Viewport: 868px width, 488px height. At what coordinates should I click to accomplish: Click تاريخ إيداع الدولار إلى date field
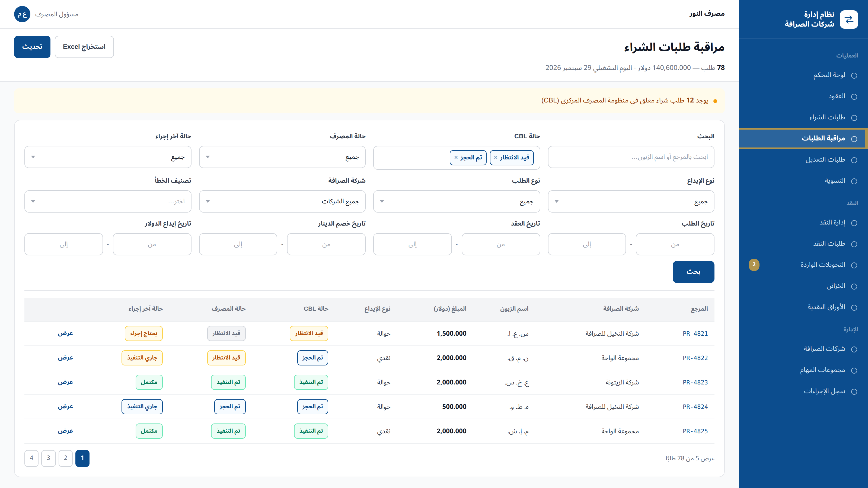coord(64,244)
